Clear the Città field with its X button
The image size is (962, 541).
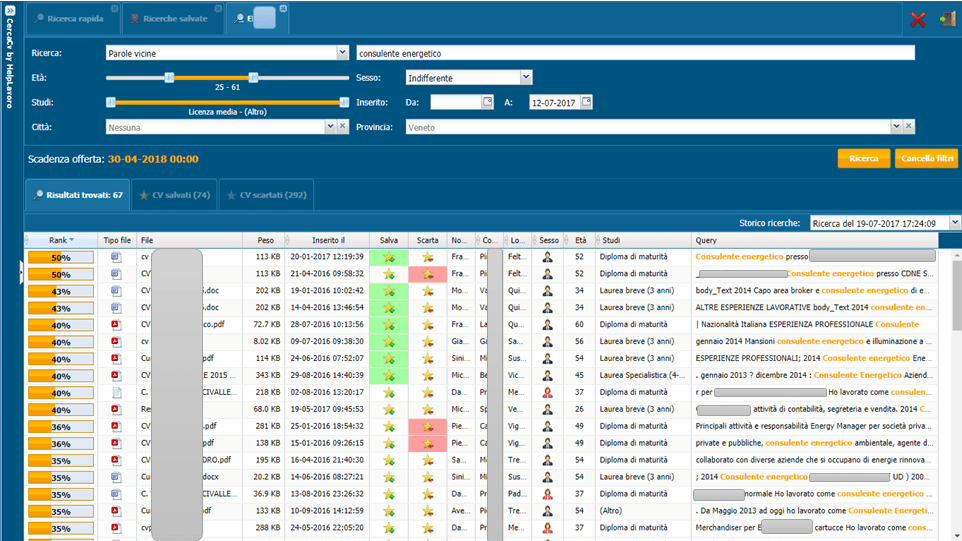343,127
